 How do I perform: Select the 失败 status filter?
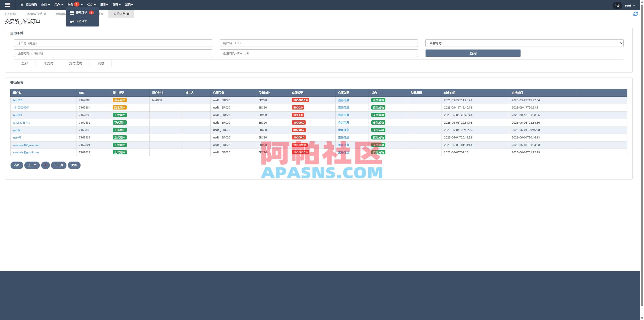tap(100, 63)
